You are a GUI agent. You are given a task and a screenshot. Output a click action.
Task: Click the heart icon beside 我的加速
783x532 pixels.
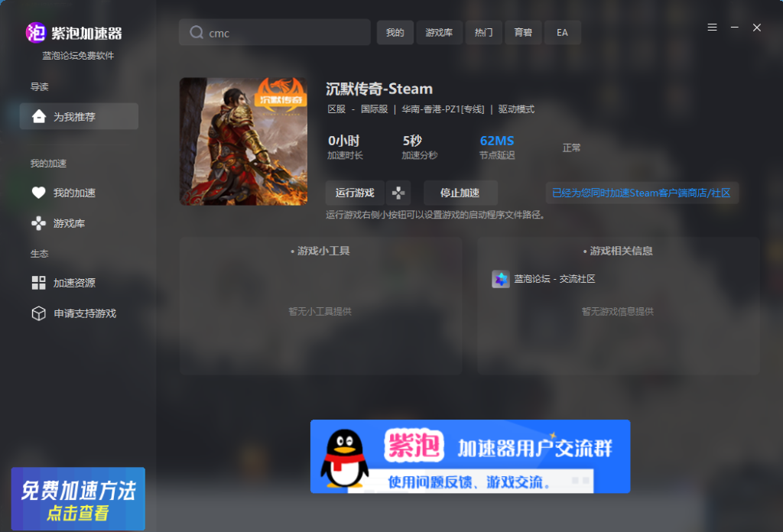[x=38, y=193]
